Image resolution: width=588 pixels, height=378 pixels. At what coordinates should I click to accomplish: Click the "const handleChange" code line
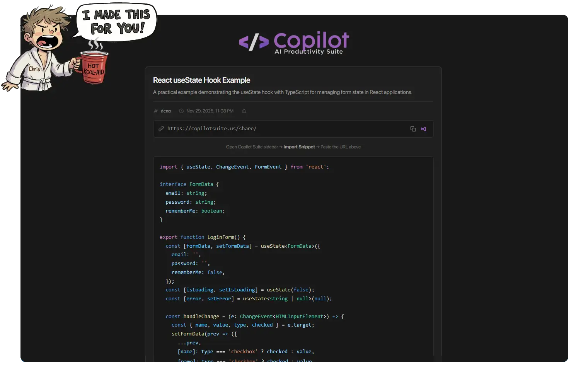coord(255,317)
